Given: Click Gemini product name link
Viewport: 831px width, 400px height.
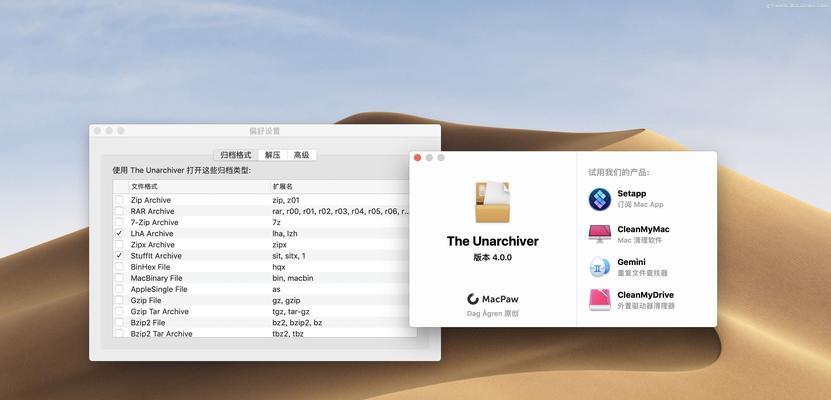Looking at the screenshot, I should coord(631,262).
